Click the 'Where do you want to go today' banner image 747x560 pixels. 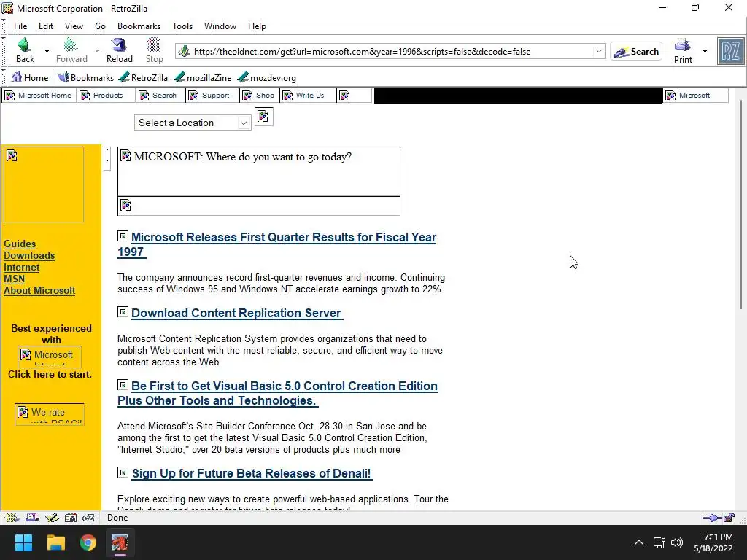pos(259,171)
